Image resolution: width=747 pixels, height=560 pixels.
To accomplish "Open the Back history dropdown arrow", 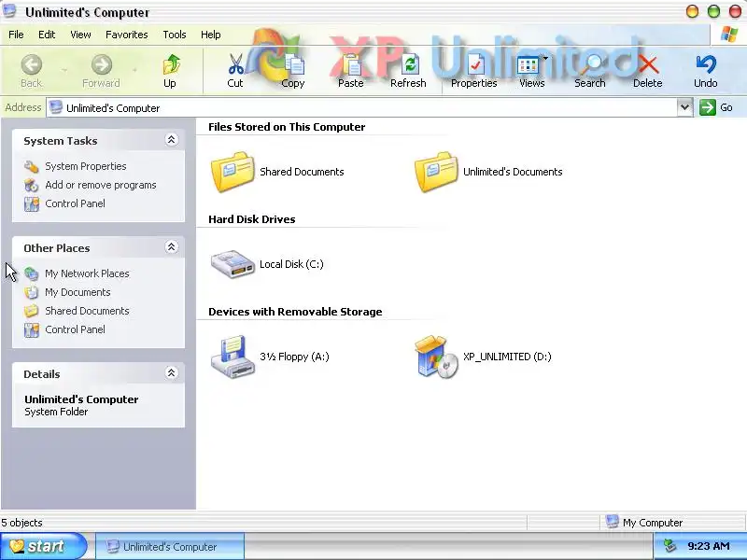I will pos(63,71).
